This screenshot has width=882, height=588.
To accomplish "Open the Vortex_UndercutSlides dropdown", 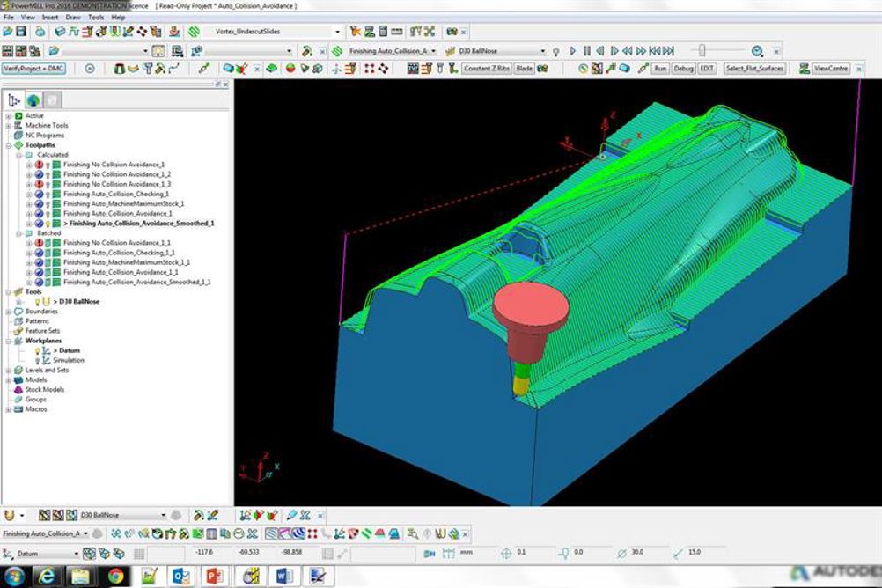I will (x=337, y=32).
